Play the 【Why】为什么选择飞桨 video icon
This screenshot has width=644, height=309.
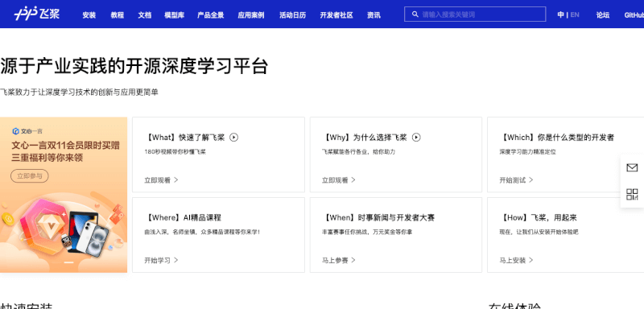coord(416,138)
